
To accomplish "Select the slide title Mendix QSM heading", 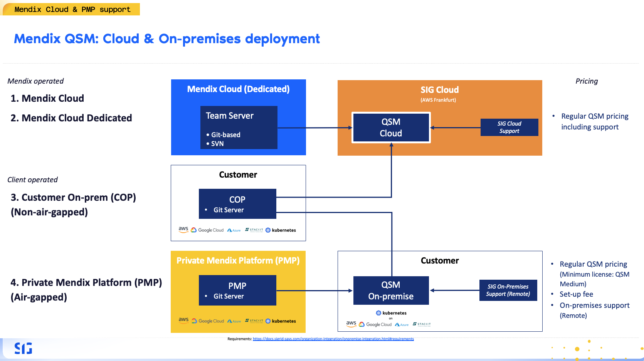I will pos(166,39).
